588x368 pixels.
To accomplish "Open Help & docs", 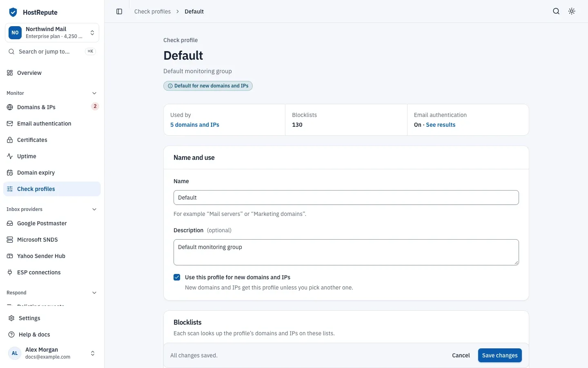I will click(x=52, y=334).
